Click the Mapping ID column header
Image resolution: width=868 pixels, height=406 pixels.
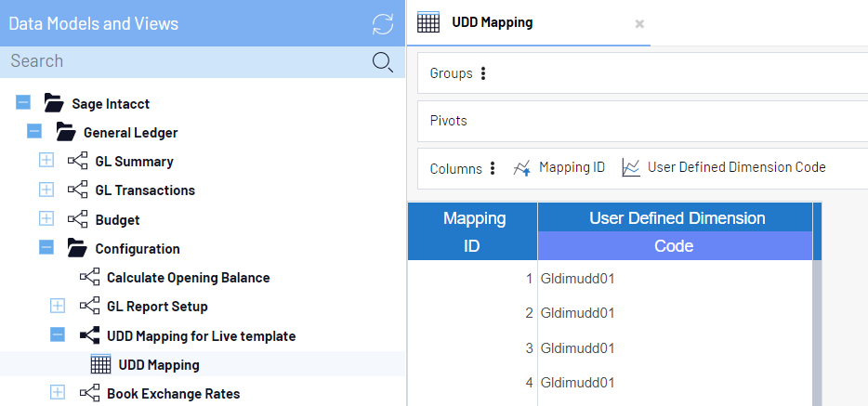[473, 231]
